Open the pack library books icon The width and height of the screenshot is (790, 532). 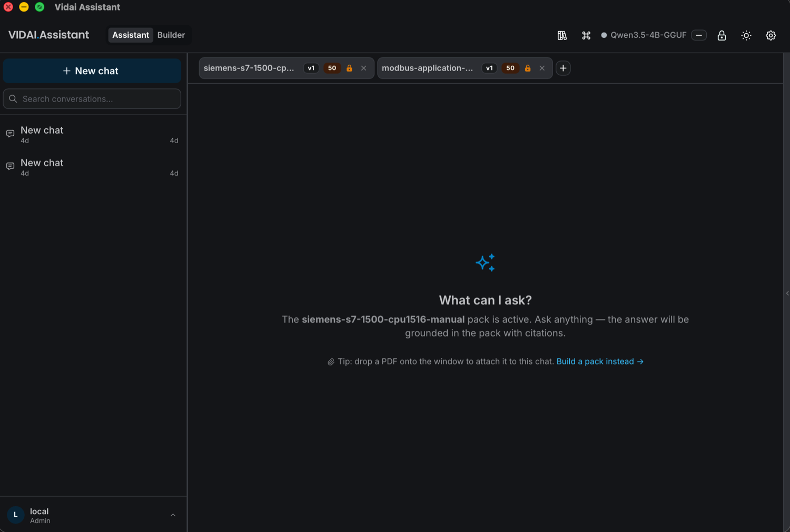pyautogui.click(x=562, y=35)
